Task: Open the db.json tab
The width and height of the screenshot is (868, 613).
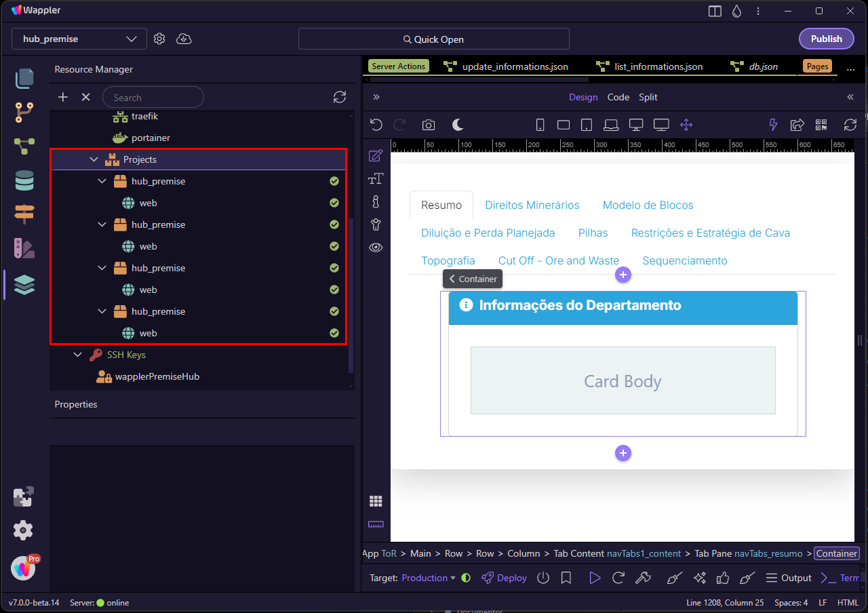Action: tap(754, 66)
